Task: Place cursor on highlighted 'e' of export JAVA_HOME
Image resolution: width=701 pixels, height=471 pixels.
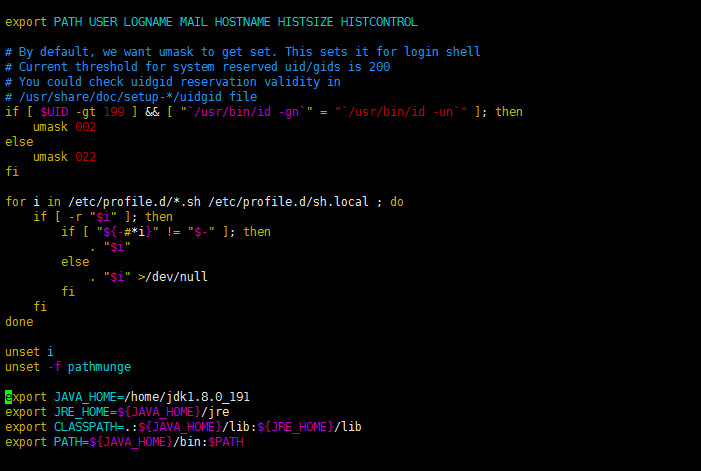Action: coord(8,397)
